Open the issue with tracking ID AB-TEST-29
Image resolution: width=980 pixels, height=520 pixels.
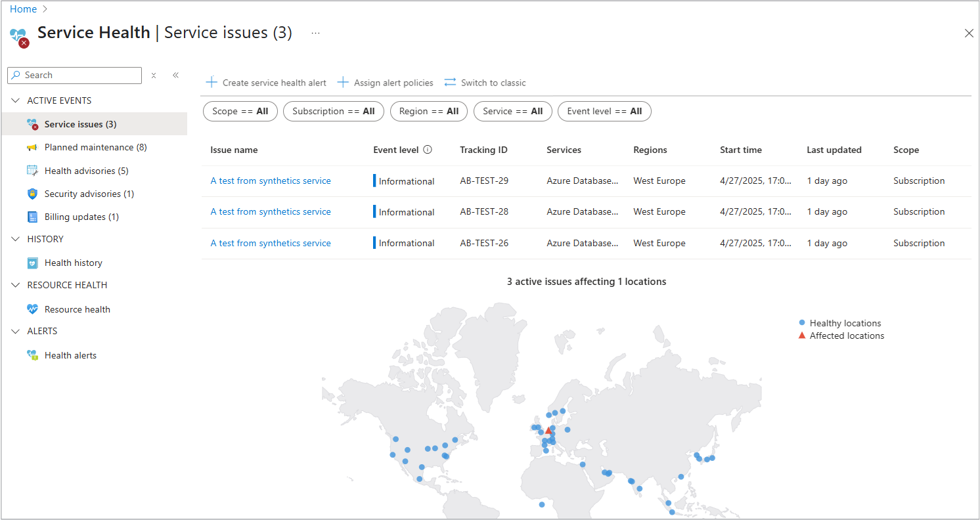point(271,181)
